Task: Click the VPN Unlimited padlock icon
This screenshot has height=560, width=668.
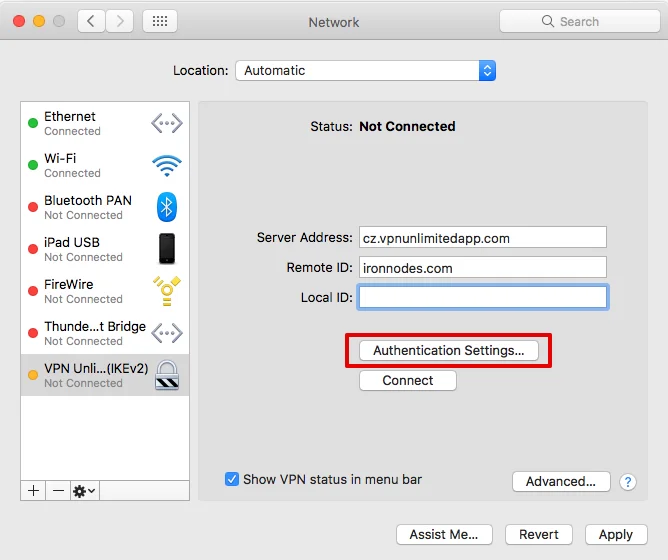Action: (166, 375)
